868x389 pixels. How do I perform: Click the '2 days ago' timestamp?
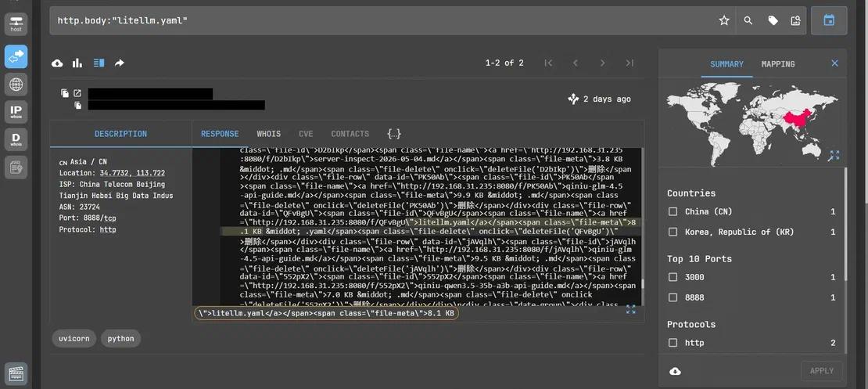tap(607, 99)
